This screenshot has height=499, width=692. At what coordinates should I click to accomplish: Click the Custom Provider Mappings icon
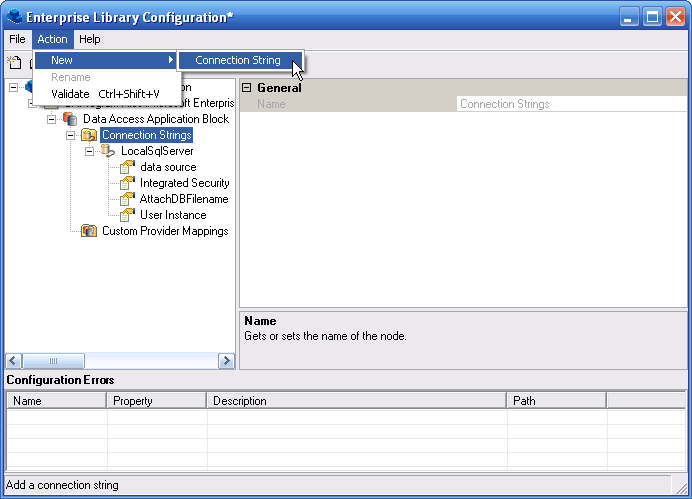click(89, 231)
